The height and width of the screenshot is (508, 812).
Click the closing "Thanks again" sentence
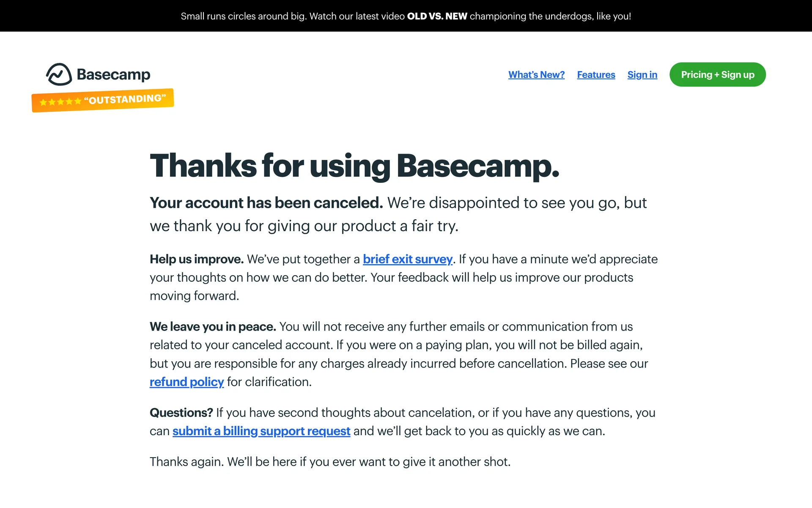[x=330, y=462]
